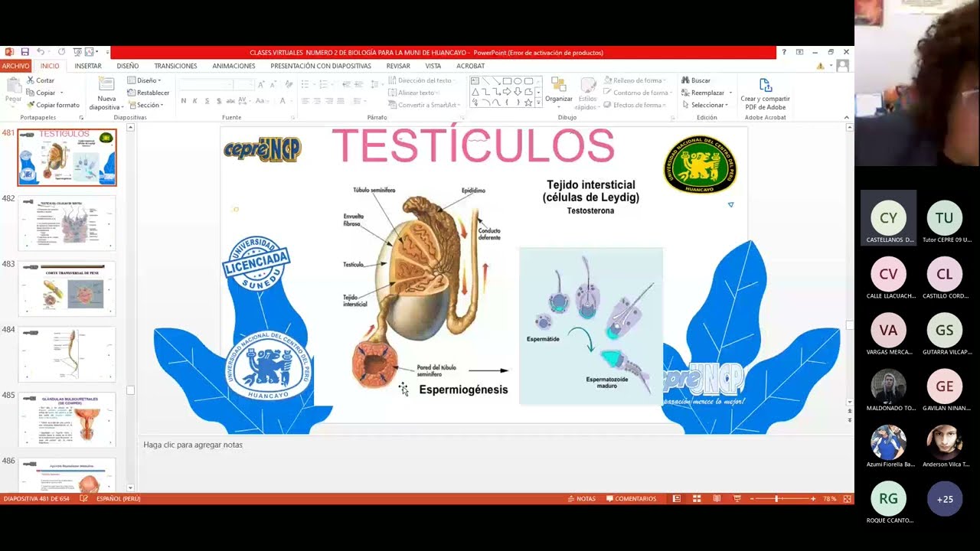The height and width of the screenshot is (551, 980).
Task: Select participant tile CASTELLANOS
Action: click(888, 218)
